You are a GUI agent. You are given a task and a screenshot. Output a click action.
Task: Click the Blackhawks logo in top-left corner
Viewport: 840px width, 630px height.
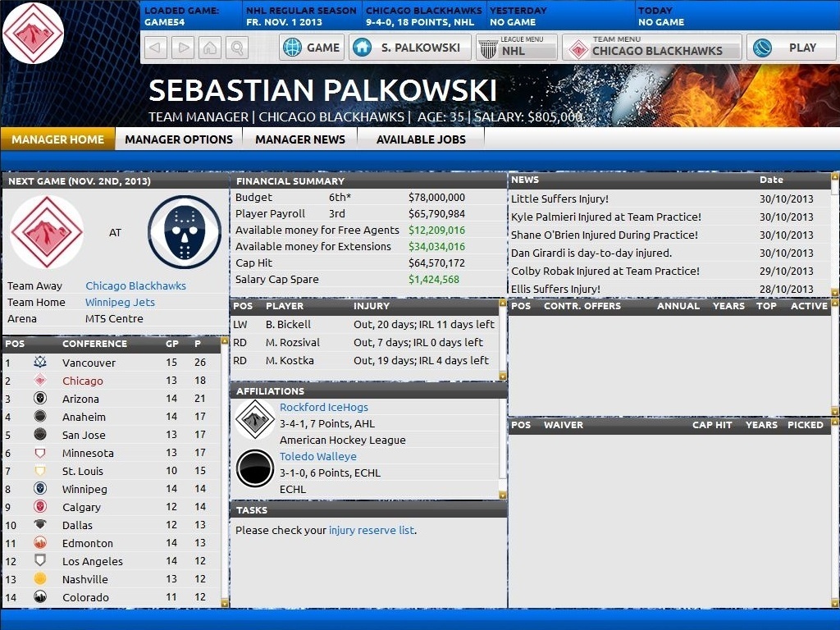point(33,33)
